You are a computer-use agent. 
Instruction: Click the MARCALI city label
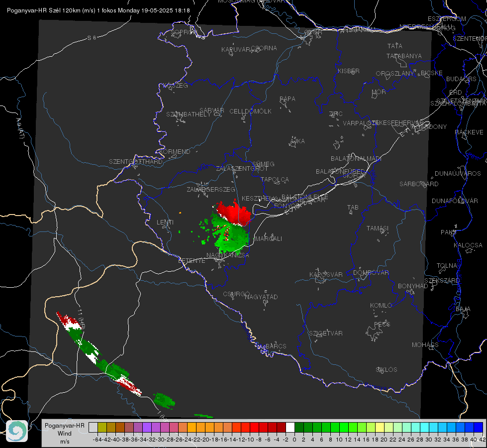coord(269,239)
